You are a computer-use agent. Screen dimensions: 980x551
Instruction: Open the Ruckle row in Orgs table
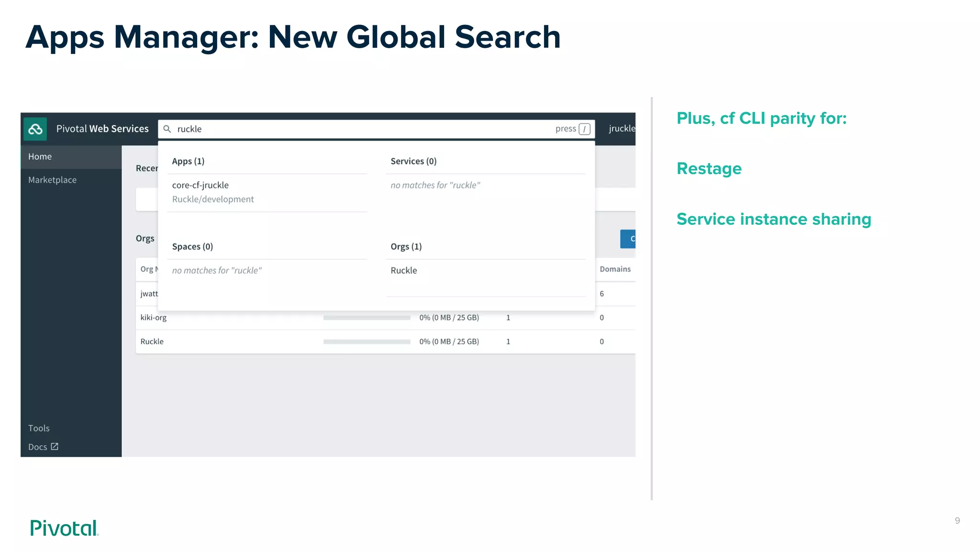pyautogui.click(x=385, y=342)
